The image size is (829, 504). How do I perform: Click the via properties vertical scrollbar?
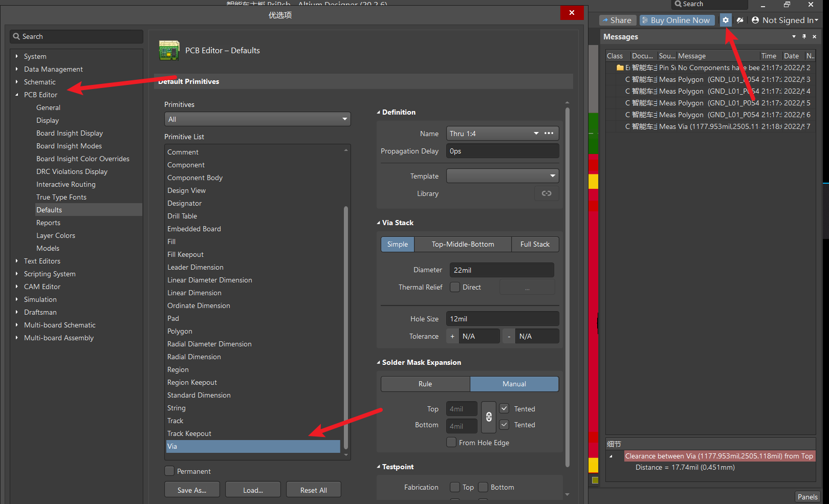(567, 287)
